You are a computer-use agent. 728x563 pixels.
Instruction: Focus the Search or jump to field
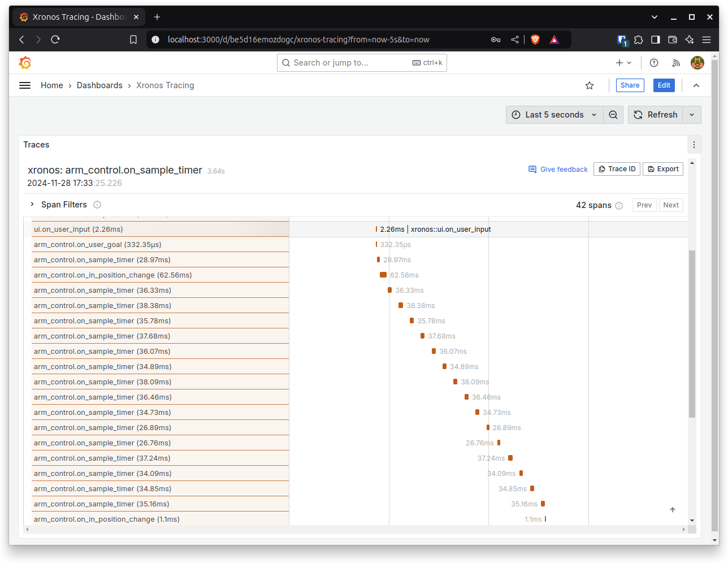(x=362, y=63)
